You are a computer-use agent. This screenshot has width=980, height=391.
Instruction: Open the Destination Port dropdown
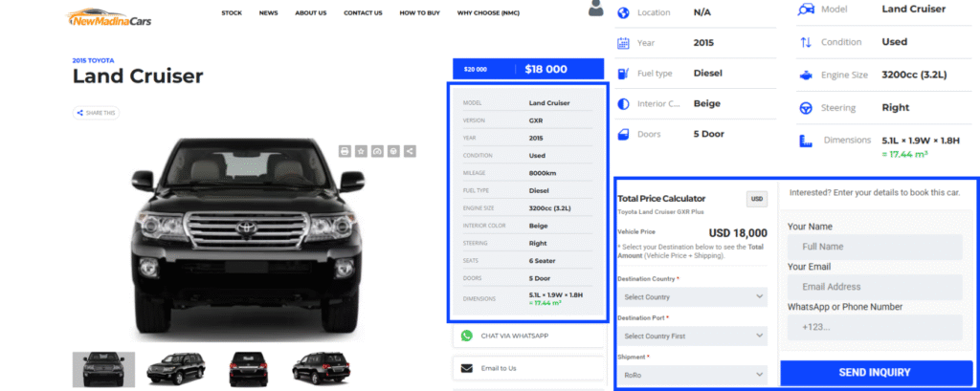point(693,337)
